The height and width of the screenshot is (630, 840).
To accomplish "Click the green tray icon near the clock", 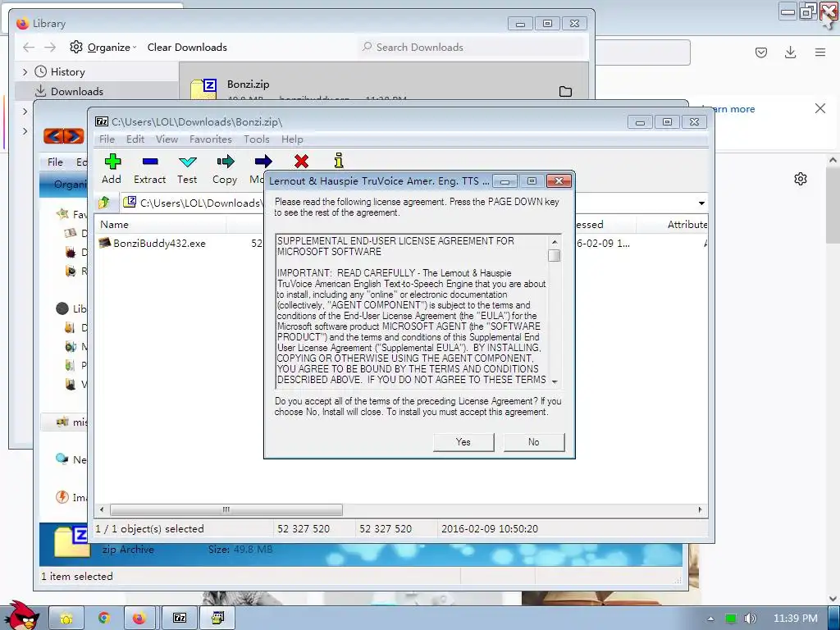I will [731, 619].
